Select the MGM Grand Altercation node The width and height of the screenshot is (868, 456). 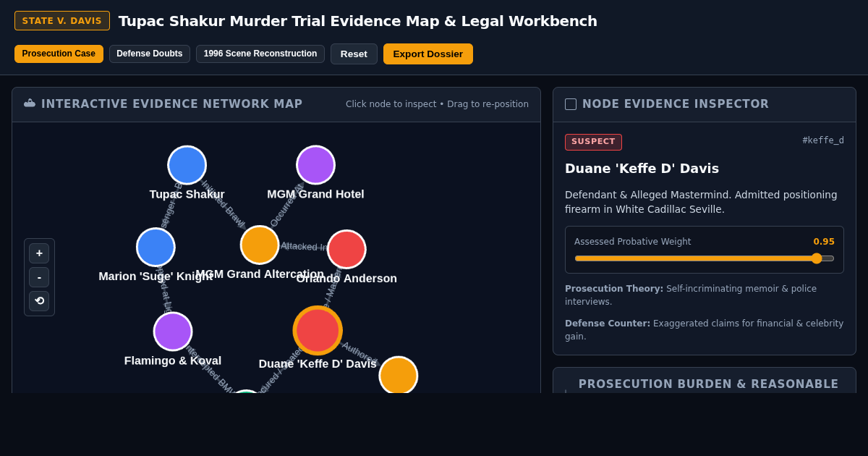click(x=260, y=245)
